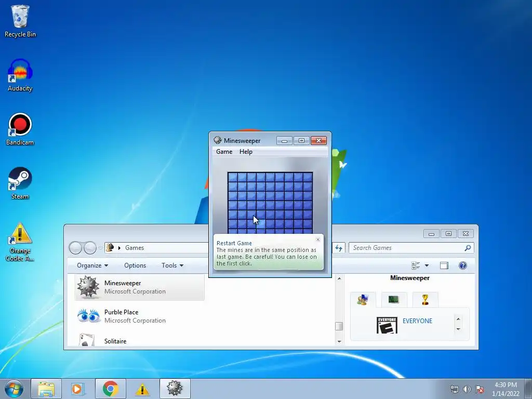
Task: Click the Forward navigation button in Games window
Action: [x=90, y=248]
